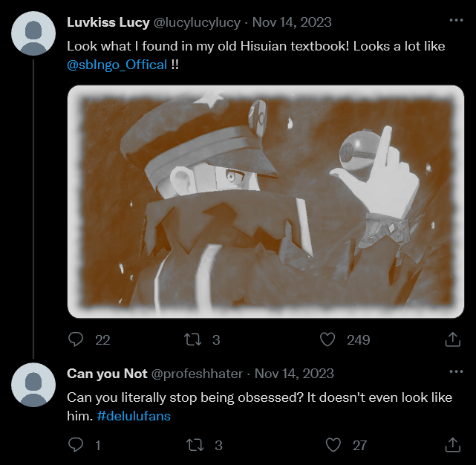This screenshot has width=476, height=465.
Task: Click the Luvkiss Lucy display name
Action: pyautogui.click(x=108, y=22)
